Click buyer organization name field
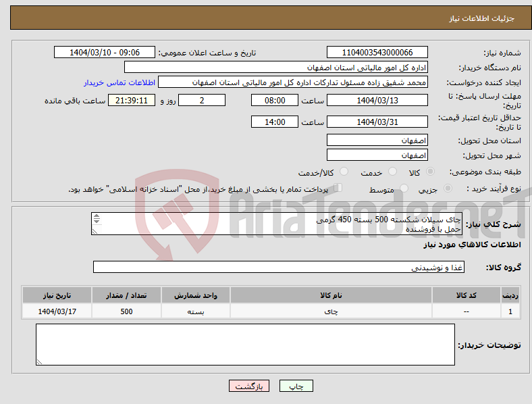This screenshot has height=404, width=532. tap(276, 67)
